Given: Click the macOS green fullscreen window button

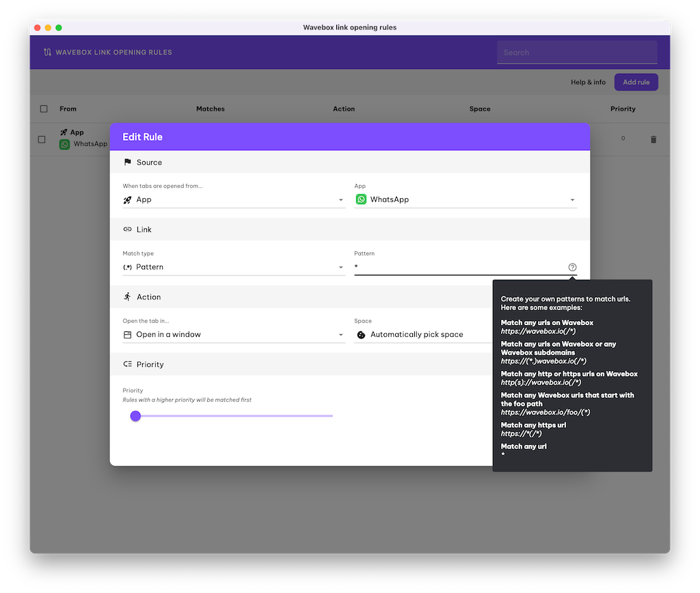Looking at the screenshot, I should pyautogui.click(x=59, y=27).
